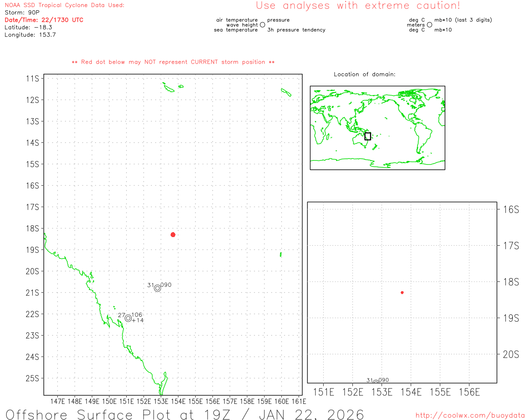Click the red storm dot on main map

point(173,235)
